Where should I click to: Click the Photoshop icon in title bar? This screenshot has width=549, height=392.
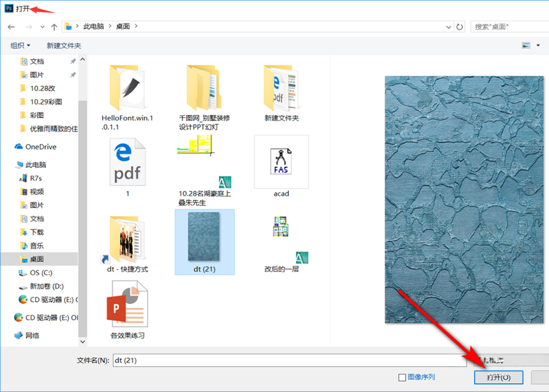pos(9,8)
